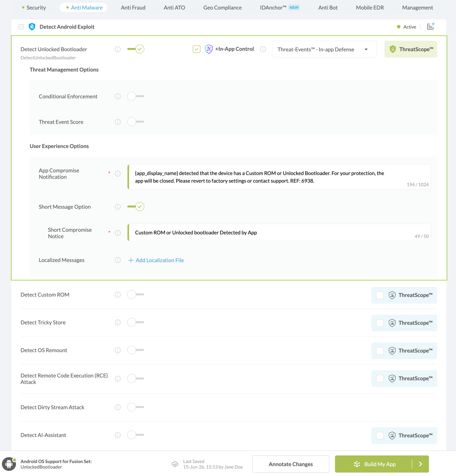Click plus icon of Add Localization File
The image size is (456, 476).
click(x=131, y=260)
